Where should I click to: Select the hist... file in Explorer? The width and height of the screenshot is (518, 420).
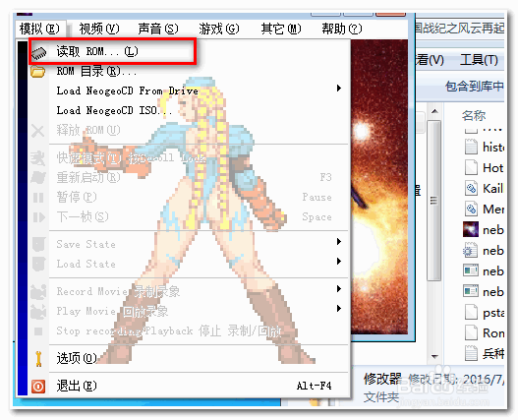pyautogui.click(x=484, y=147)
